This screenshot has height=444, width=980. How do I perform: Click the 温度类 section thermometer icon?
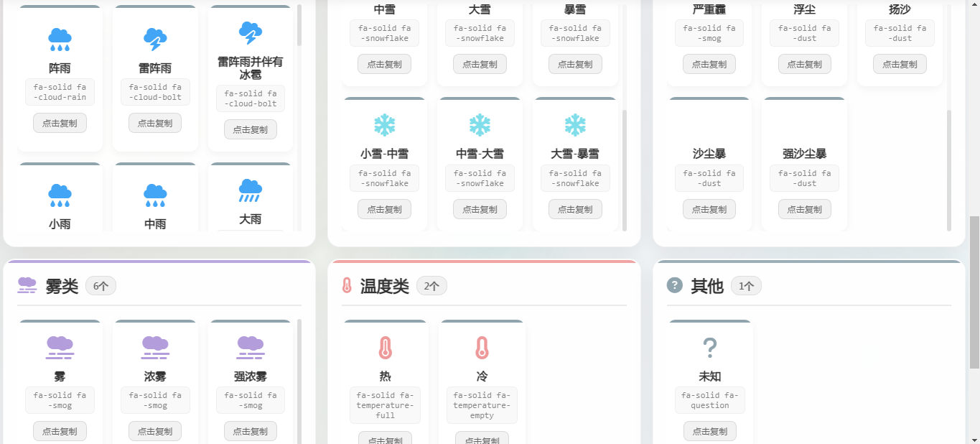pyautogui.click(x=347, y=285)
